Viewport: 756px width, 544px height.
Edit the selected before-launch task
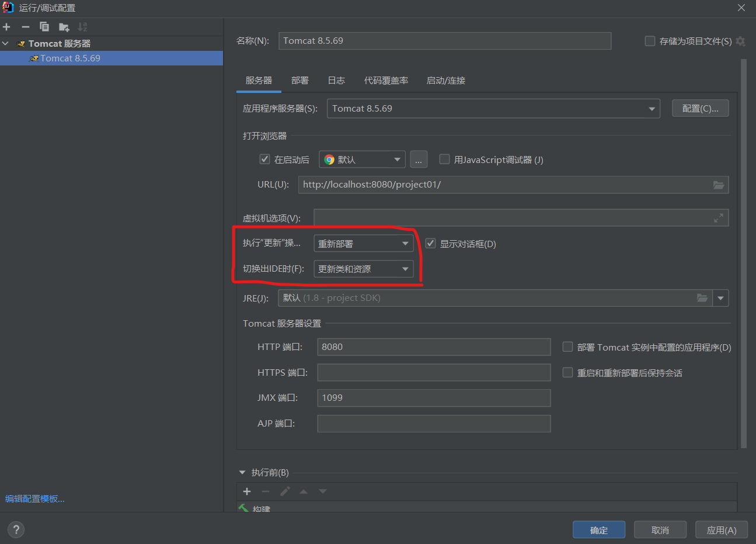[x=285, y=491]
